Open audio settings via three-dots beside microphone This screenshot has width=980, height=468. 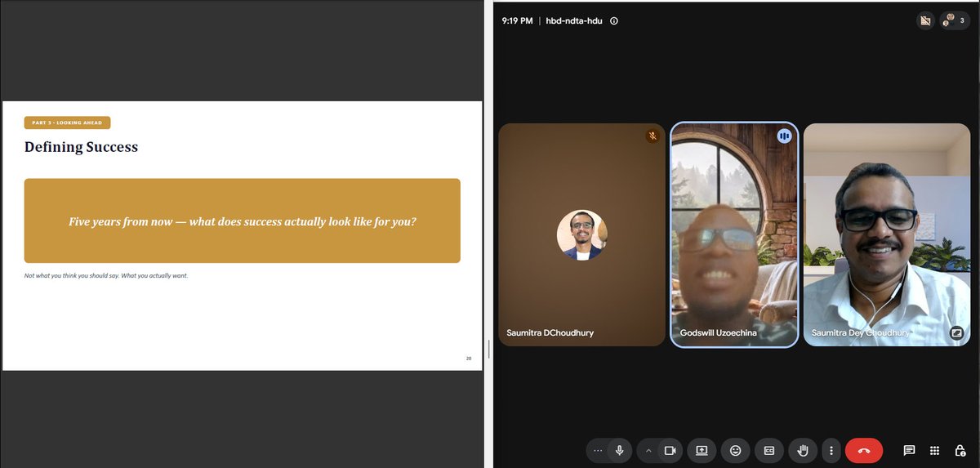pos(598,450)
